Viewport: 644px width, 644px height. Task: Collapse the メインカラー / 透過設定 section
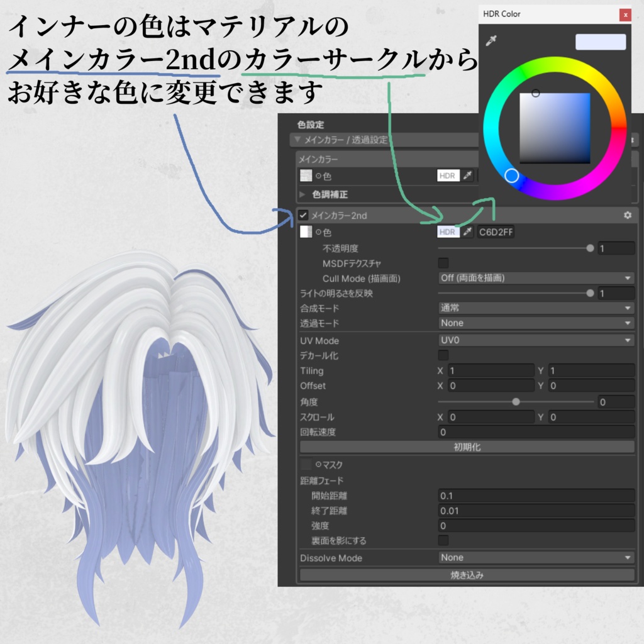[297, 140]
